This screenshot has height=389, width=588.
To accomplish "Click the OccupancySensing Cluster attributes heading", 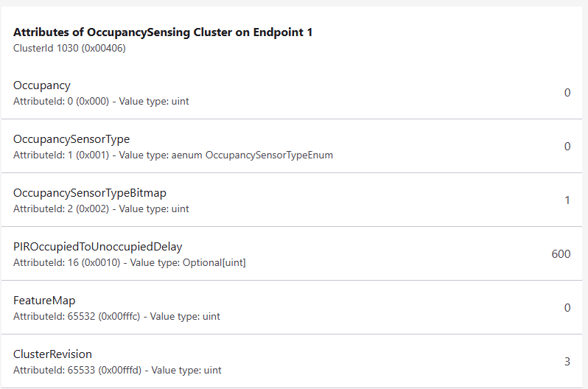I will pyautogui.click(x=163, y=32).
